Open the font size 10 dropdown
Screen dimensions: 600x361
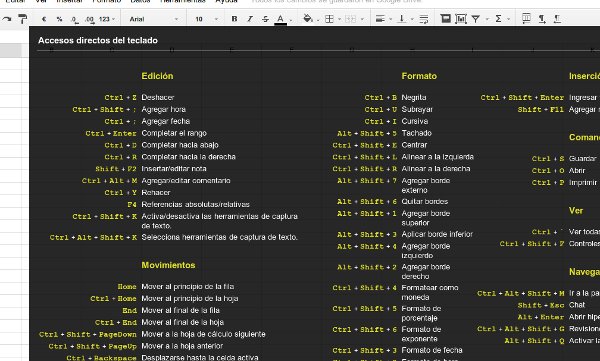tap(207, 19)
